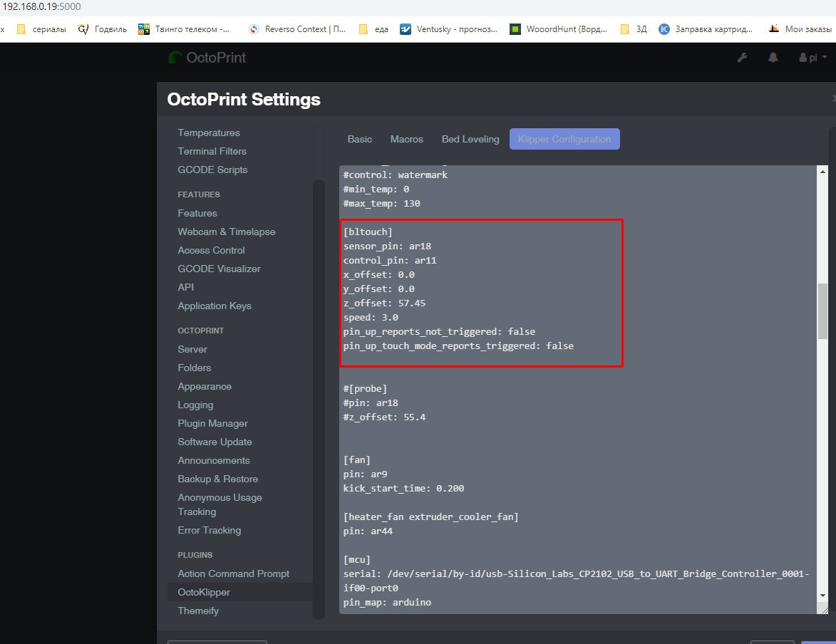
Task: Open GCODE Visualizer settings
Action: (219, 269)
